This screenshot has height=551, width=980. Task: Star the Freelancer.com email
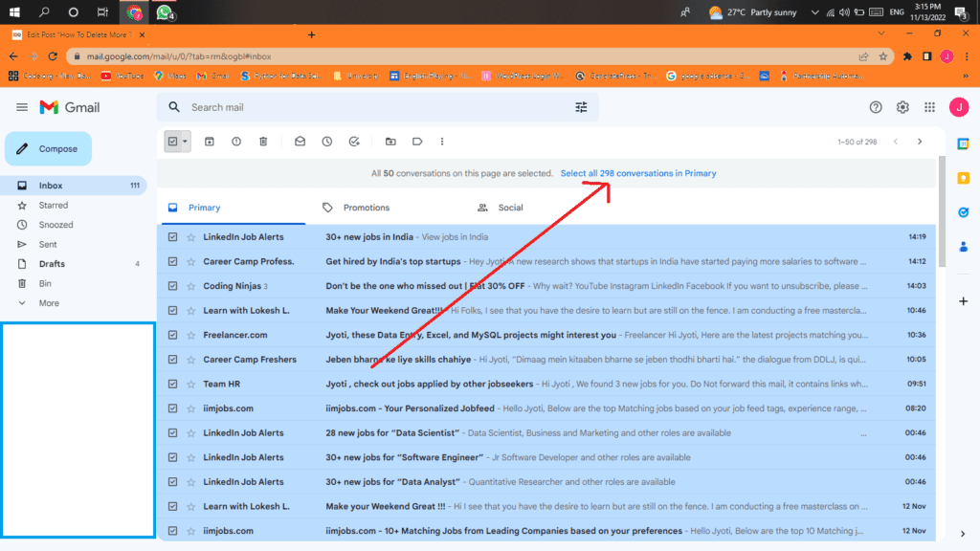191,336
